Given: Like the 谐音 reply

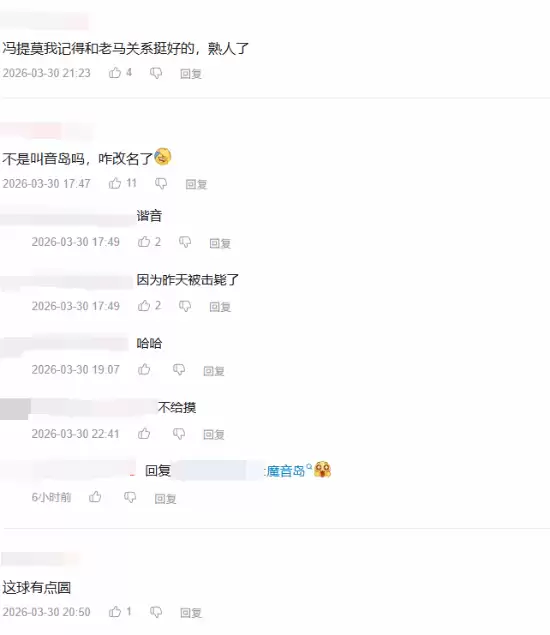Looking at the screenshot, I should pos(144,242).
